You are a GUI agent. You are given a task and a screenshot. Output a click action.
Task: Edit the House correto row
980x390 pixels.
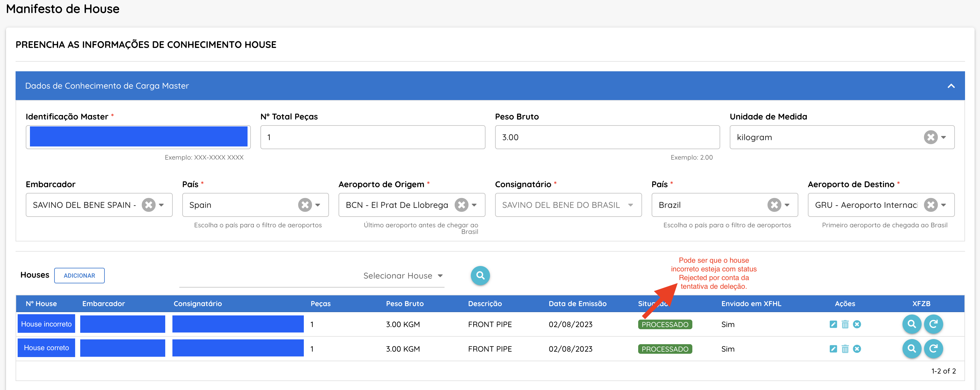(x=833, y=349)
